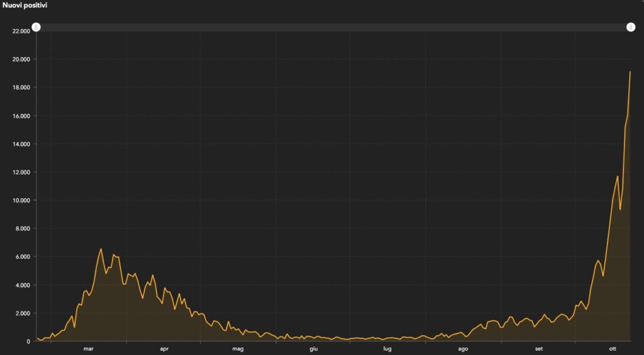Click the 14.000 y-axis label
The image size is (644, 355).
pos(21,144)
